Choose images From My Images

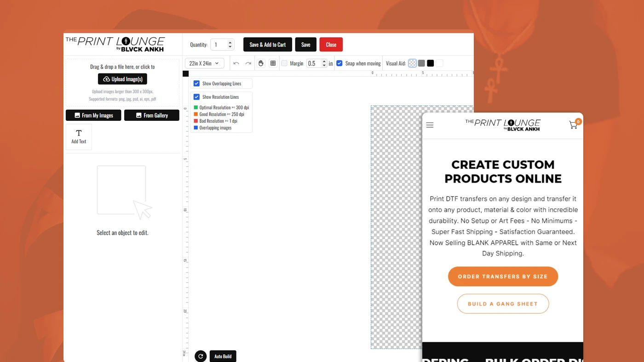tap(93, 115)
